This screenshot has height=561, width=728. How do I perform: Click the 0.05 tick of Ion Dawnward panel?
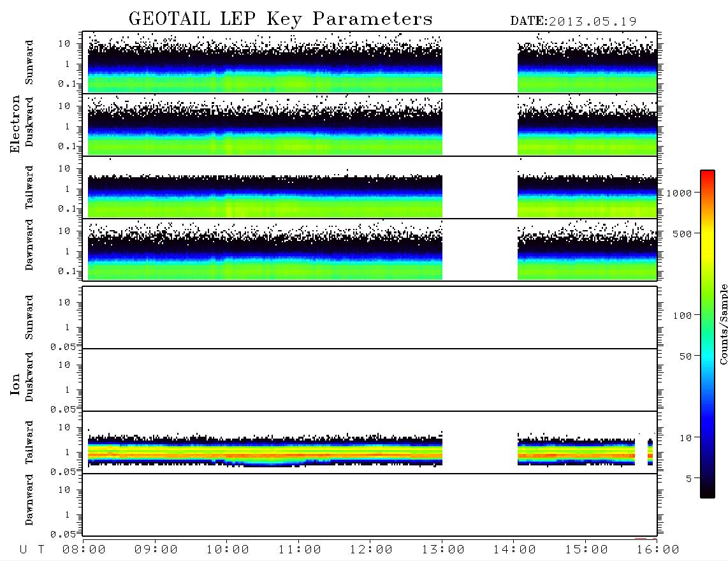coord(63,534)
